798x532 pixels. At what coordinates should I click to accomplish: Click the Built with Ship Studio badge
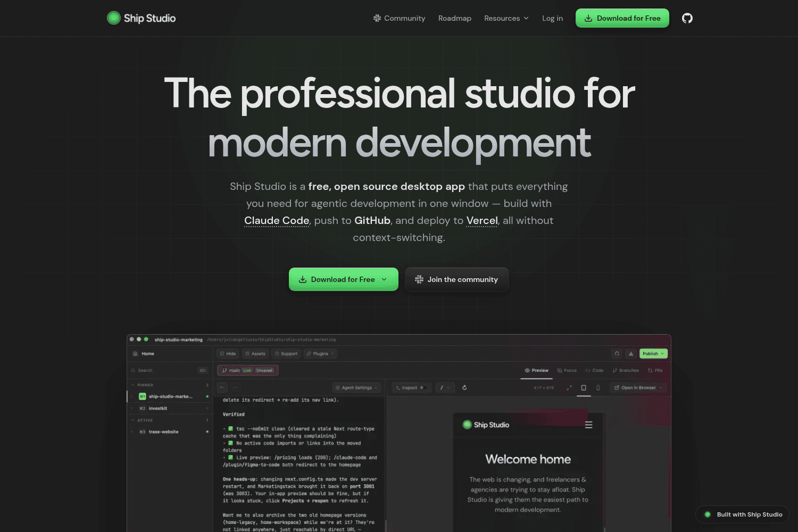click(x=743, y=514)
